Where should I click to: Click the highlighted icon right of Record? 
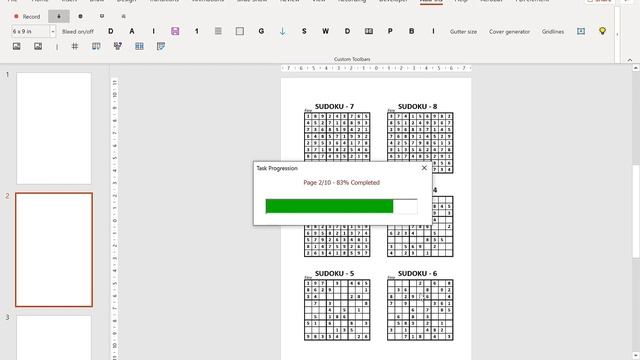coord(59,16)
